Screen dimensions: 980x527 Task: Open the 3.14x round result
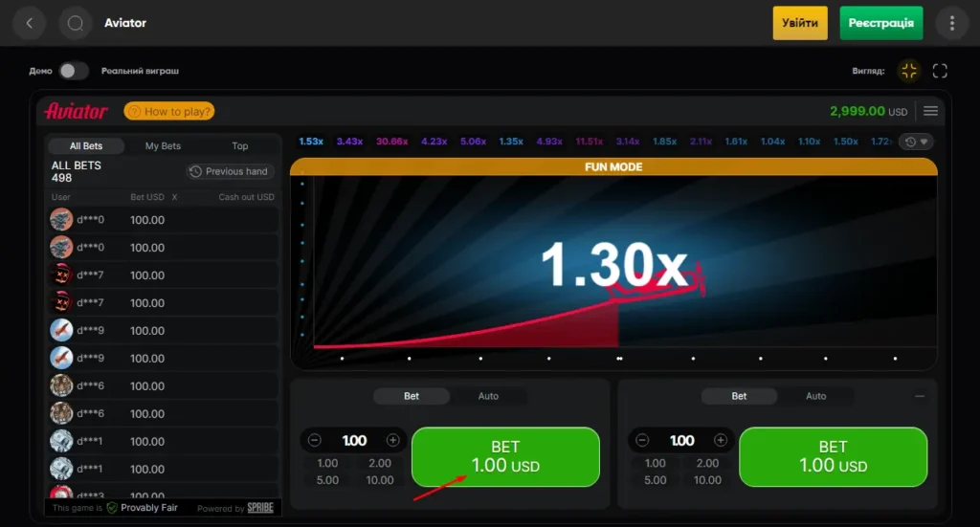tap(628, 142)
